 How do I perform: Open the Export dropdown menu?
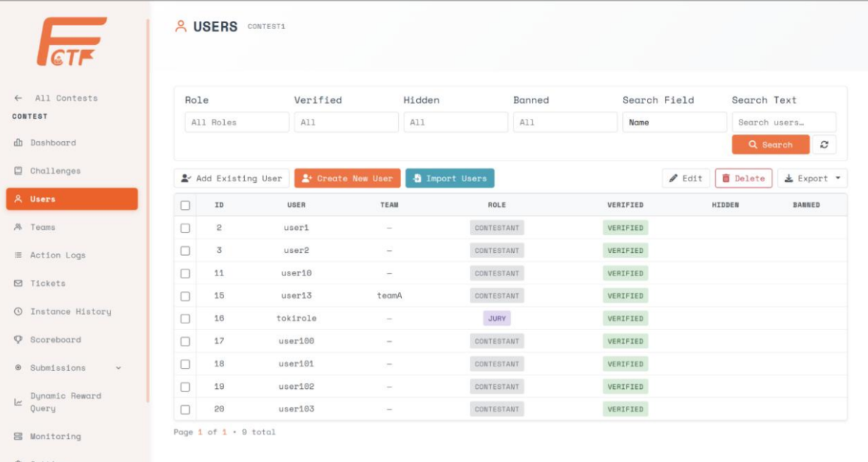click(812, 178)
